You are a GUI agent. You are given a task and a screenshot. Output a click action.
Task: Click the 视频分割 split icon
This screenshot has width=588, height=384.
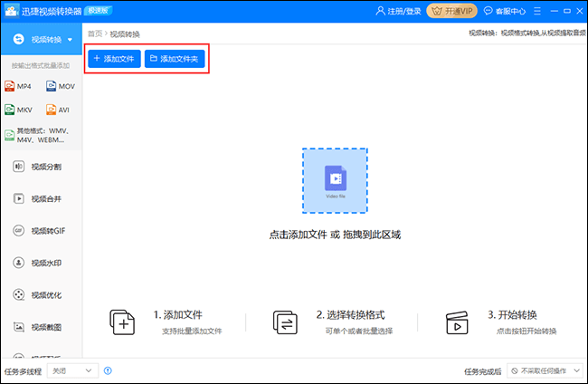(18, 167)
